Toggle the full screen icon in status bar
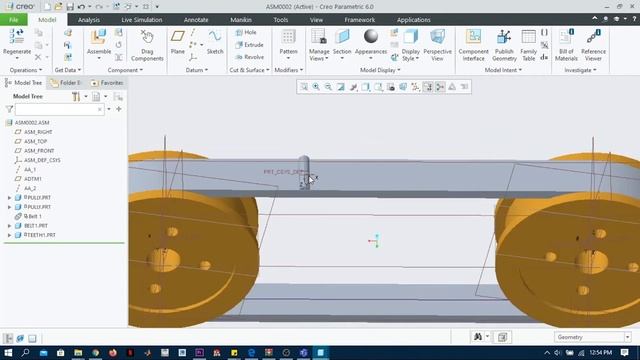 pyautogui.click(x=32, y=338)
